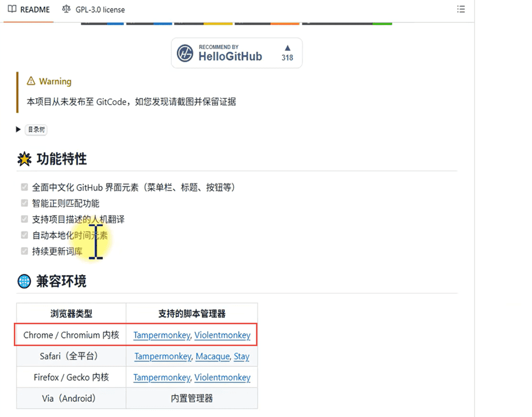Open Tampermonkey link in Safari row

pos(162,356)
